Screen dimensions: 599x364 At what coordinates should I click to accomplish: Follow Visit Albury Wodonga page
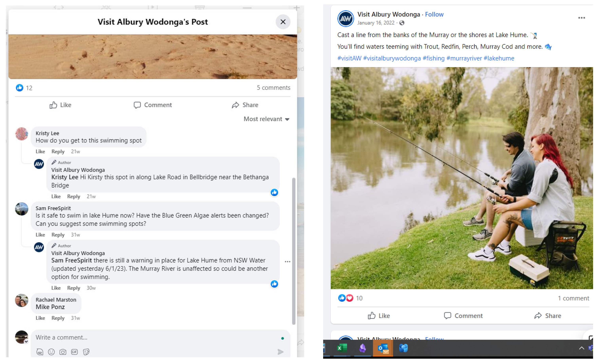tap(434, 14)
